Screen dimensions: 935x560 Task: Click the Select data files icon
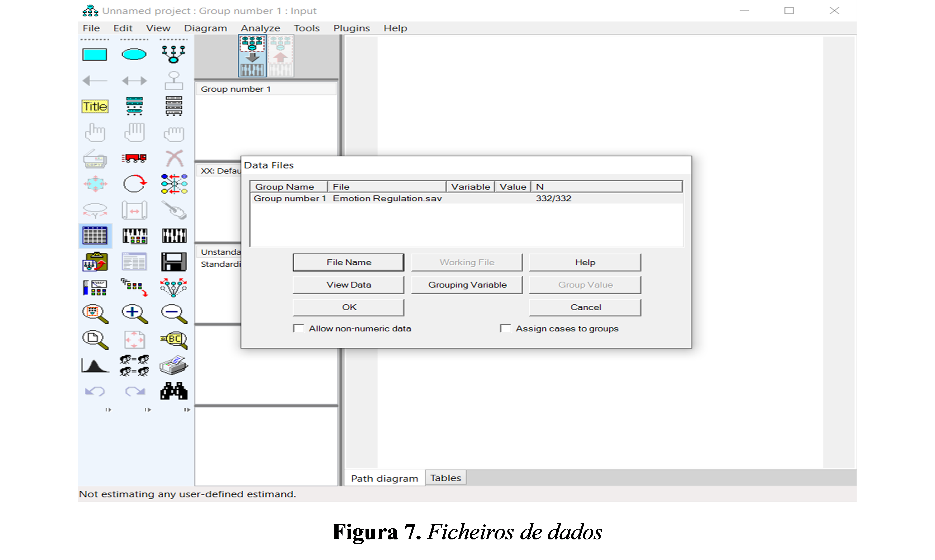pos(95,235)
